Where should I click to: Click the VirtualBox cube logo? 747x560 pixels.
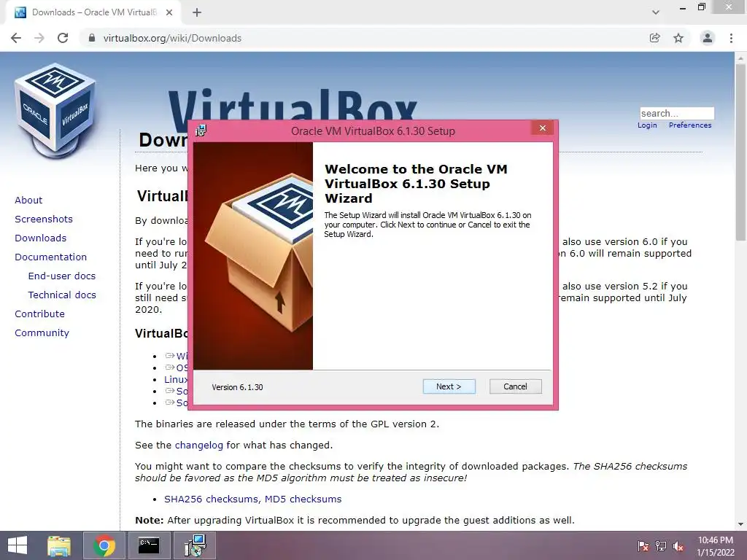[55, 110]
